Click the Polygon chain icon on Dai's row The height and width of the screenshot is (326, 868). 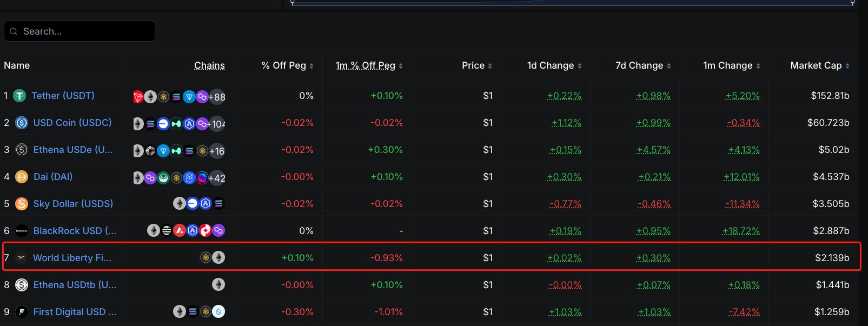point(150,177)
